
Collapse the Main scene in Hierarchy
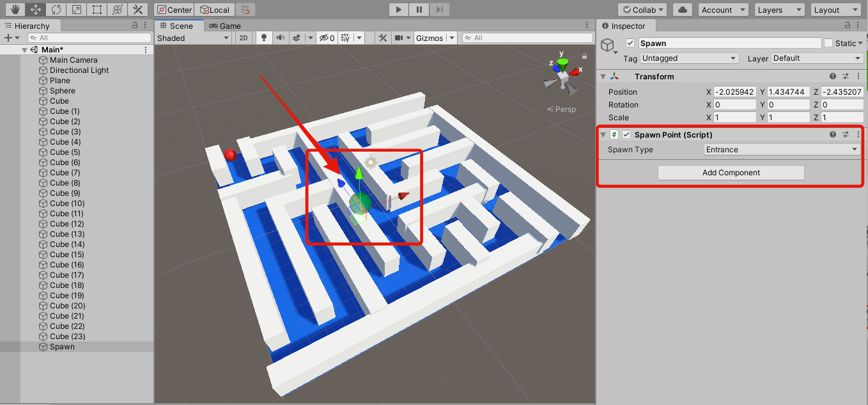pyautogui.click(x=24, y=50)
